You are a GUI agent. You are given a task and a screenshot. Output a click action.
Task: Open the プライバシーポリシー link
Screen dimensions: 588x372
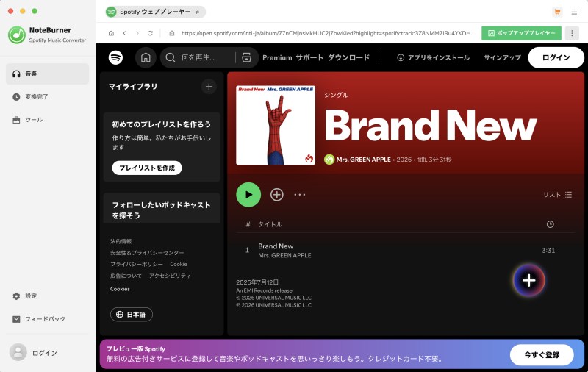[137, 264]
